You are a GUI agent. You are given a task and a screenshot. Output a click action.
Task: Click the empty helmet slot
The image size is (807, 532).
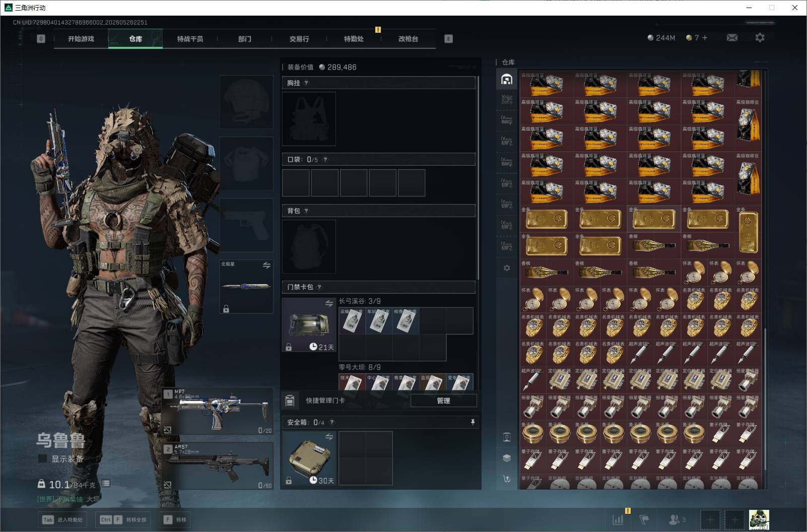pyautogui.click(x=246, y=102)
